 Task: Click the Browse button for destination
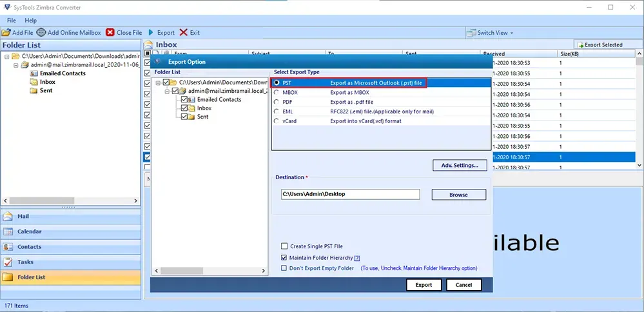click(459, 195)
